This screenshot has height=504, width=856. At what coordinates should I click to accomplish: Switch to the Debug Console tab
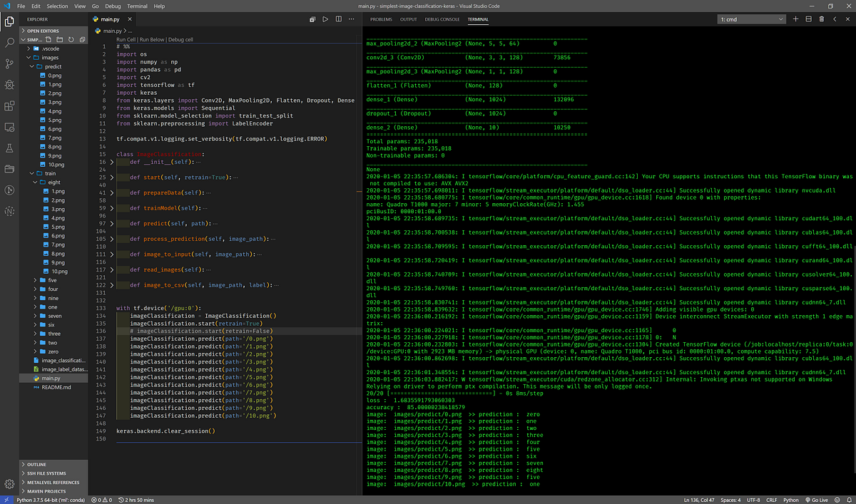(x=442, y=19)
